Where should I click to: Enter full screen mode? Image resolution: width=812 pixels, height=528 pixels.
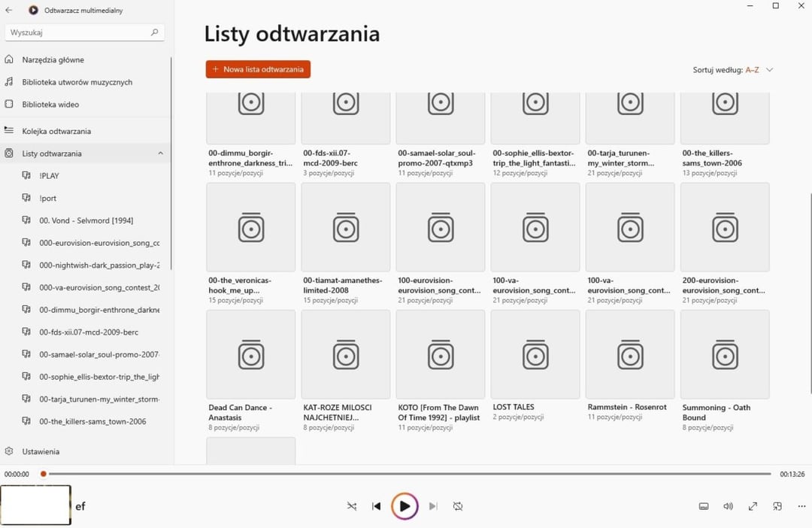[752, 506]
